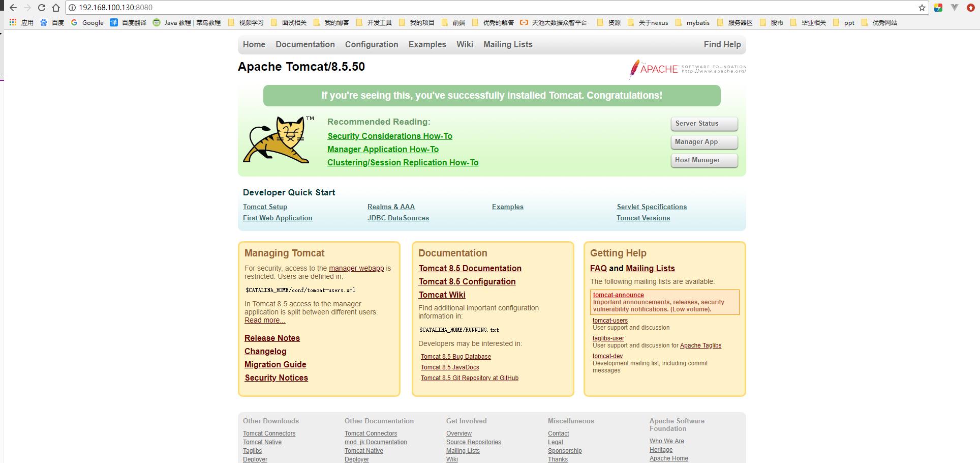
Task: Open Mailing Lists in the navigation bar
Action: point(508,44)
